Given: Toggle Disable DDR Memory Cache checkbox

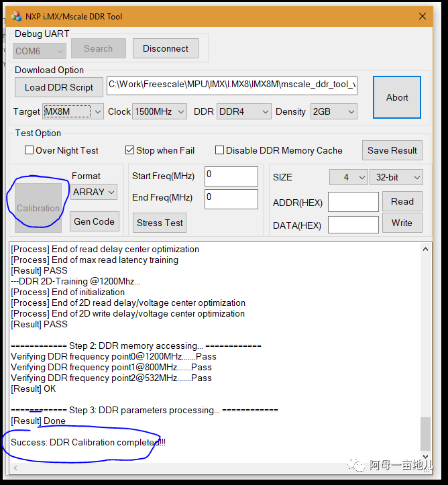Looking at the screenshot, I should tap(219, 150).
